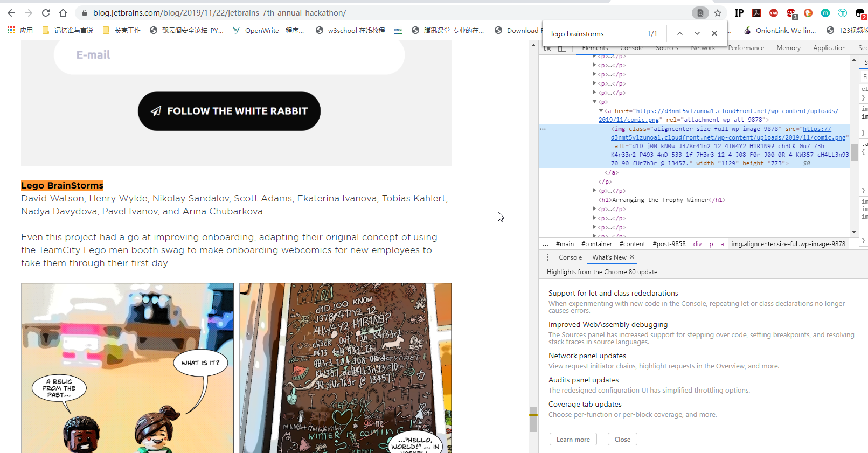Click the find box with 'lego brainstorms'
This screenshot has height=453, width=868.
(595, 33)
